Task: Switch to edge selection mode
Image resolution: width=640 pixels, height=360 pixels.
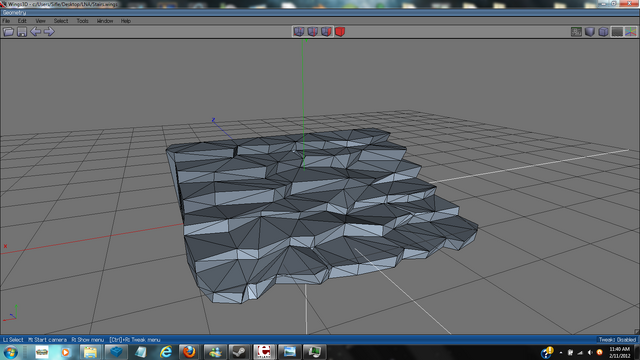Action: [313, 31]
